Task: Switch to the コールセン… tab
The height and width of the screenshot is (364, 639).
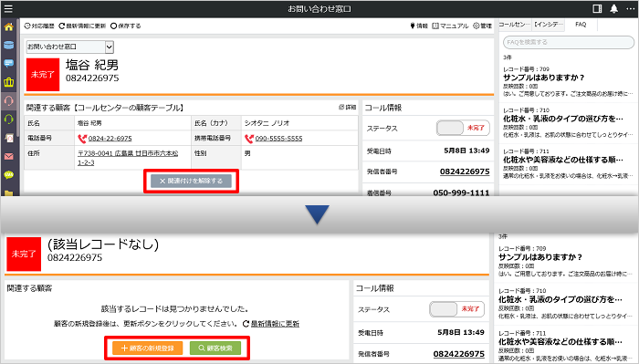Action: coord(514,25)
